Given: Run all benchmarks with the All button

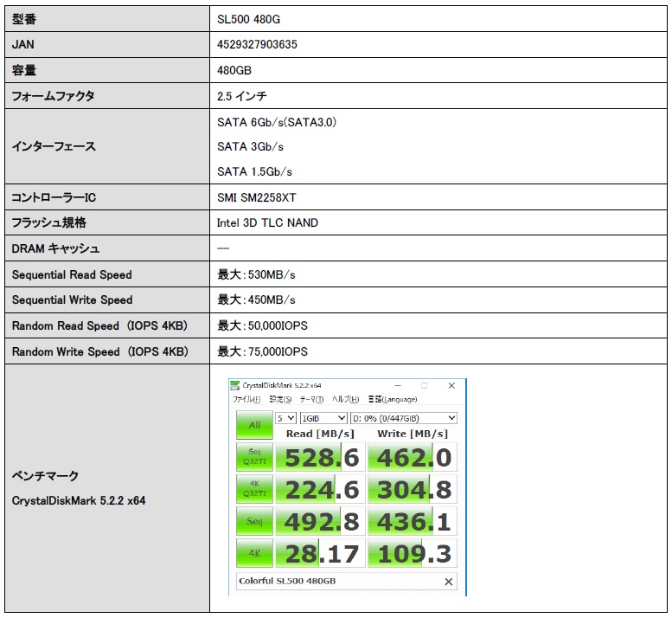Looking at the screenshot, I should 254,425.
